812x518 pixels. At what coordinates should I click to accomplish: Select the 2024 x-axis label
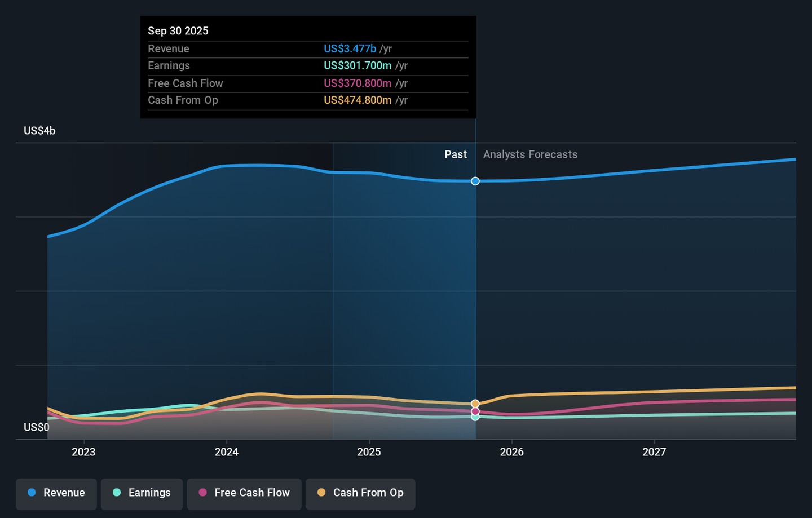(x=226, y=452)
